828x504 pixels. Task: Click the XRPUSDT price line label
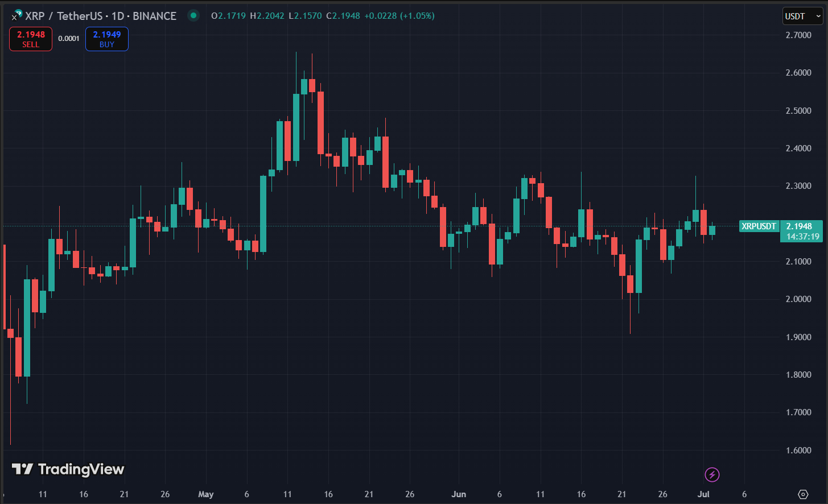pos(759,226)
